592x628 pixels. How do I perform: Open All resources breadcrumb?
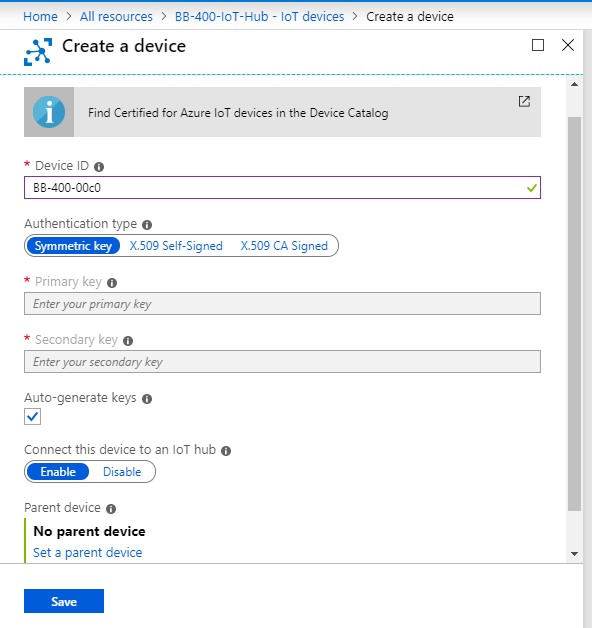click(x=116, y=16)
